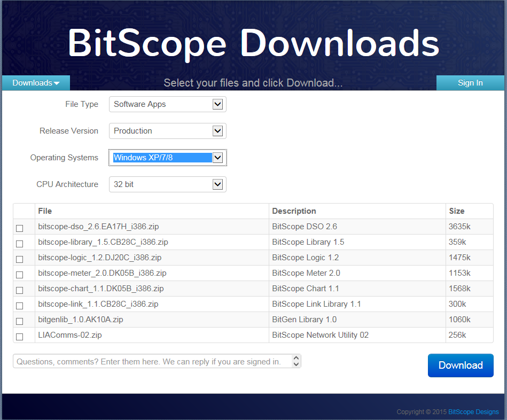The width and height of the screenshot is (507, 420).
Task: Open the BitScope Designs link
Action: pyautogui.click(x=473, y=411)
